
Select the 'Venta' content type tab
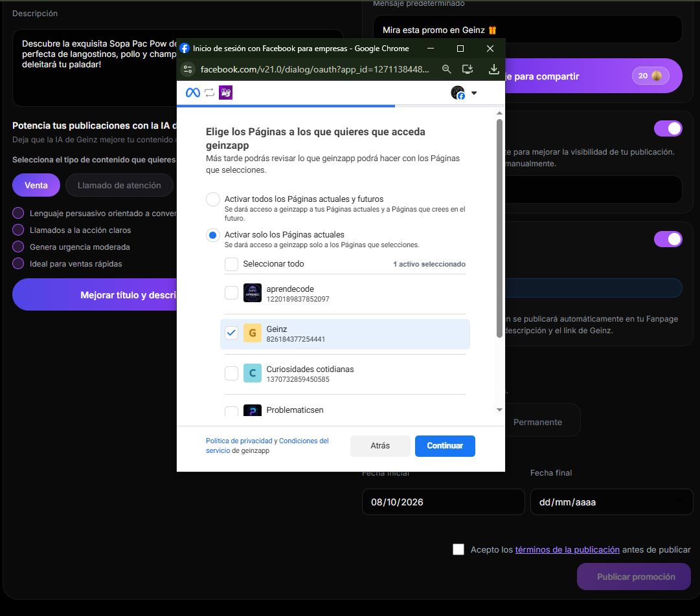tap(36, 185)
